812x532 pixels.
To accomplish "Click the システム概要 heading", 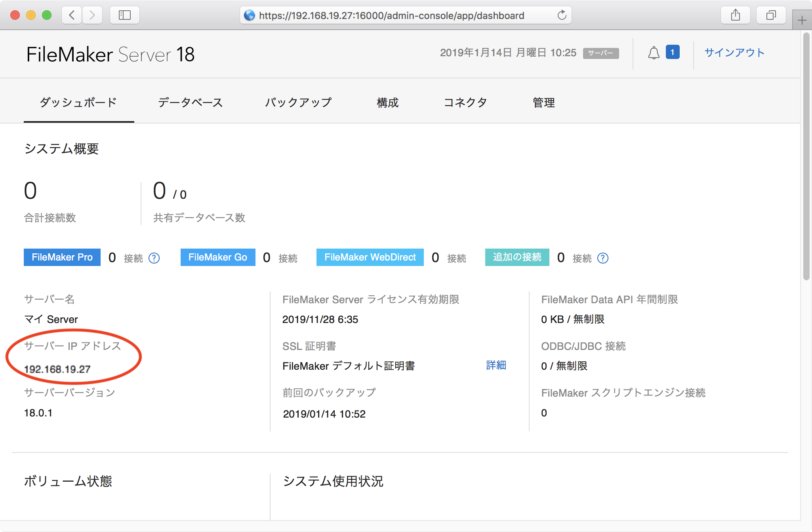I will [61, 149].
